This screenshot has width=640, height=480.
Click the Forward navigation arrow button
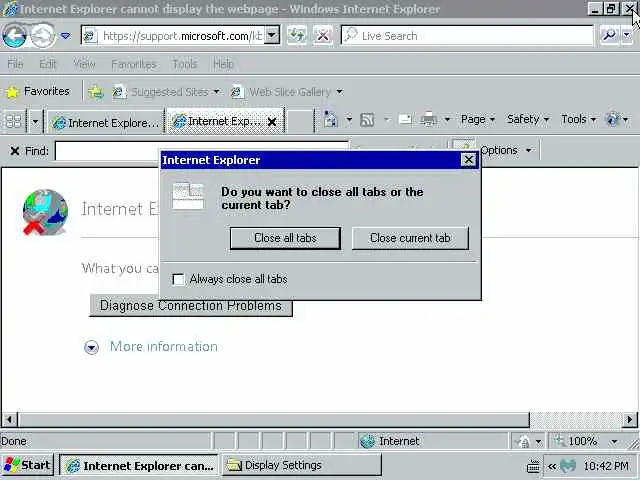click(43, 36)
